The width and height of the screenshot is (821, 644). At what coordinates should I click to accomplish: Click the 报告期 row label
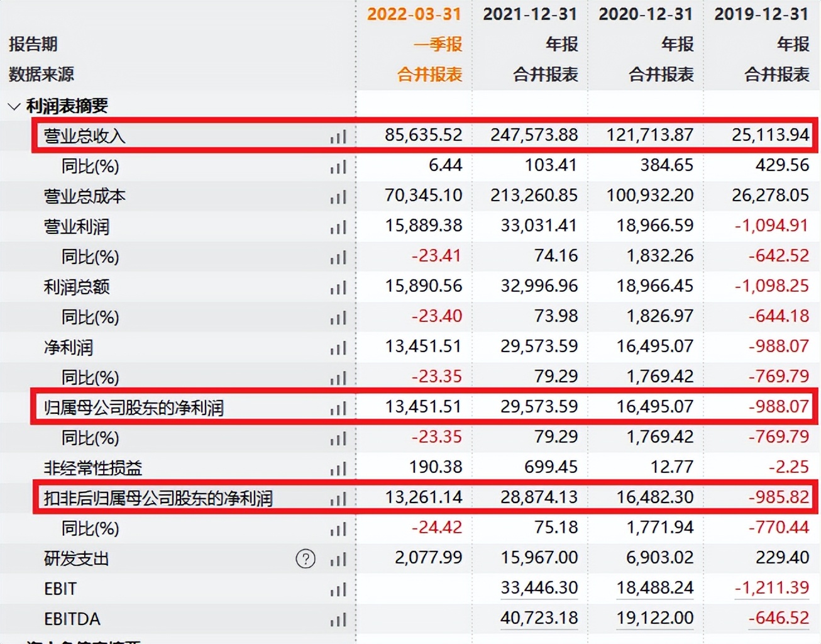click(x=33, y=44)
